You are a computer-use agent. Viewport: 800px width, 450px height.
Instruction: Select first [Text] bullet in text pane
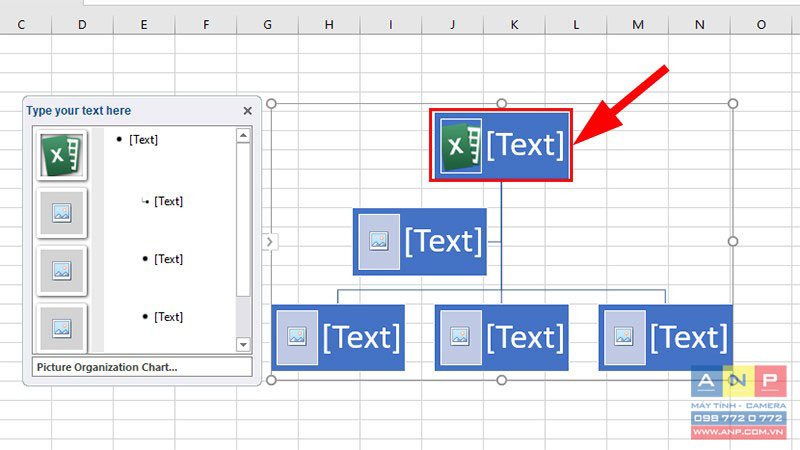(x=143, y=140)
